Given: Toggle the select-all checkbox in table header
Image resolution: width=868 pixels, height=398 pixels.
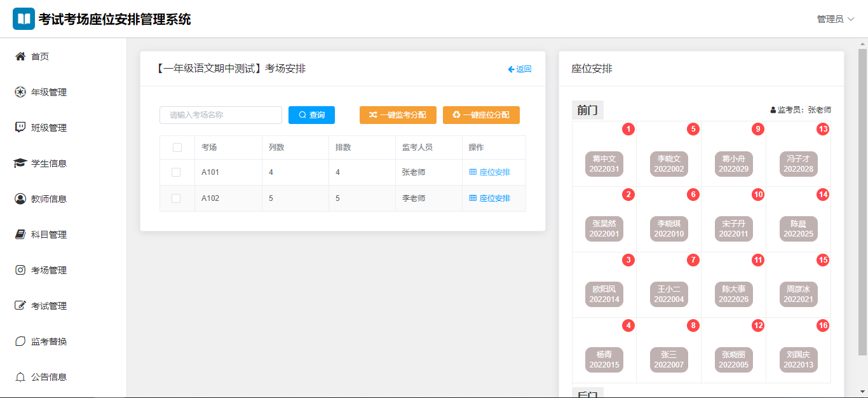Looking at the screenshot, I should (177, 148).
